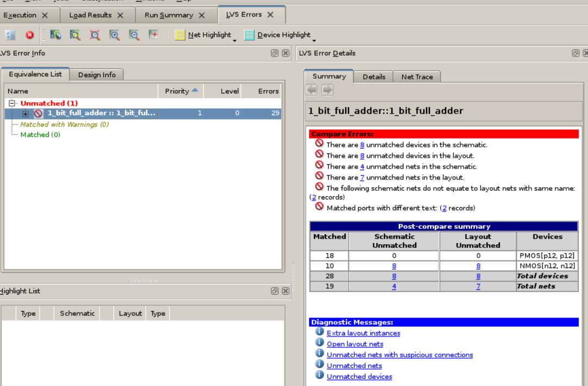The image size is (588, 386).
Task: Switch to the Design Info tab
Action: pyautogui.click(x=97, y=74)
